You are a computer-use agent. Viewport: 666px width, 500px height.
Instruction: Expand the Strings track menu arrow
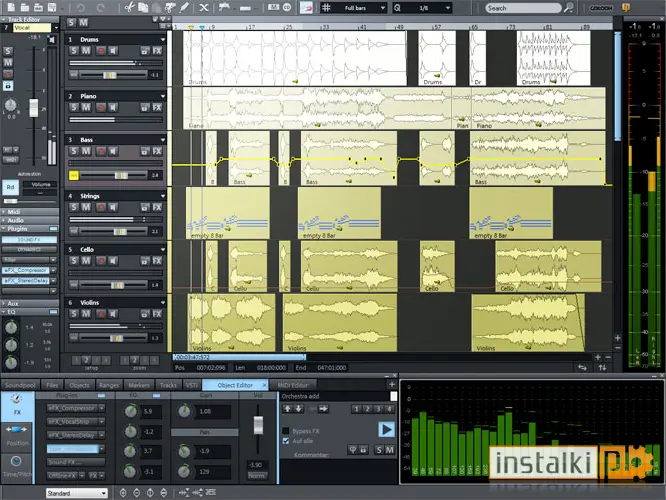pyautogui.click(x=163, y=196)
